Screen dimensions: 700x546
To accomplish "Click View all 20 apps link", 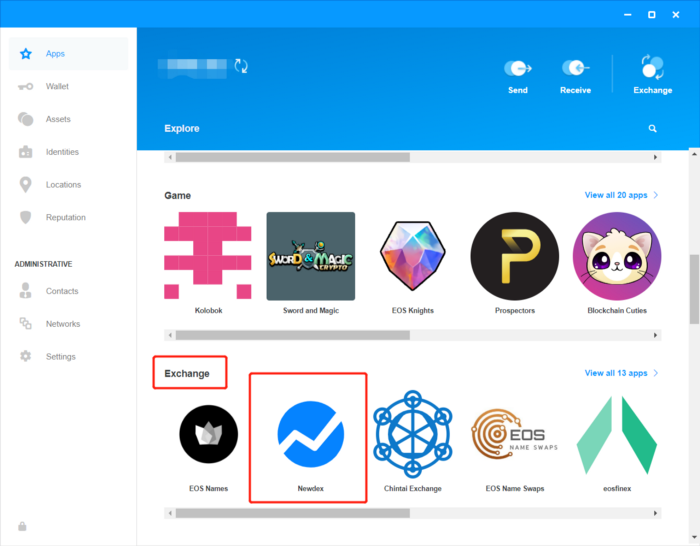I will (x=616, y=195).
